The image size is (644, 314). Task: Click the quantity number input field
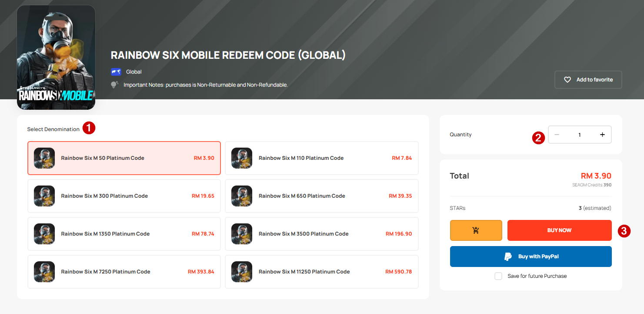[x=579, y=135]
